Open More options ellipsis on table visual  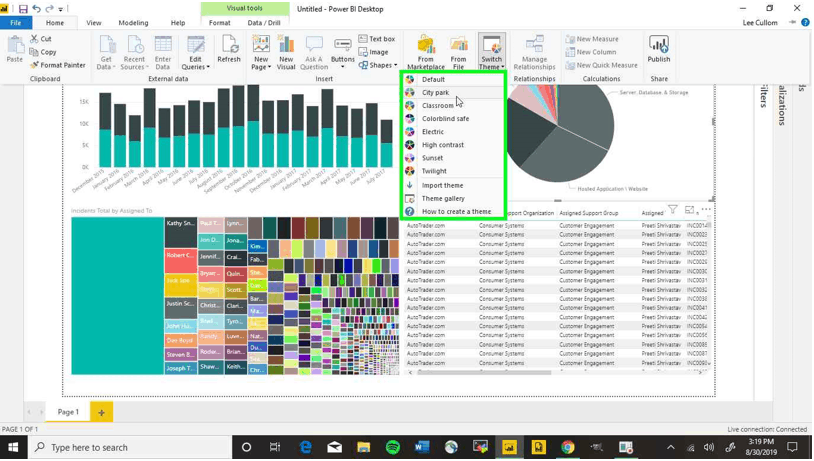706,209
